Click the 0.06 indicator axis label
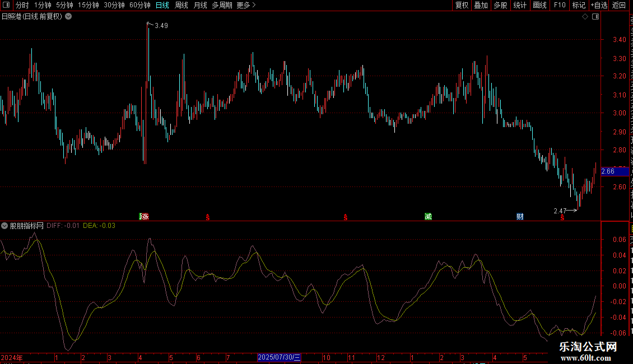This screenshot has height=364, width=633. [619, 239]
